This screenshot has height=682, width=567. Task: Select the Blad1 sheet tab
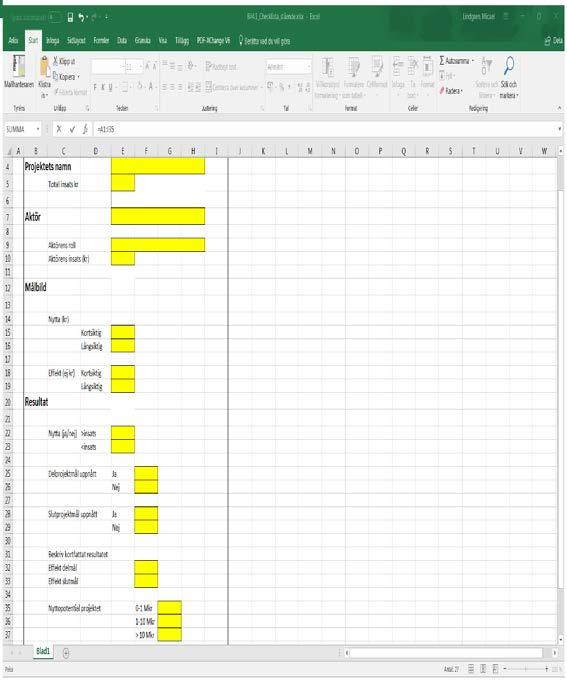pos(43,651)
